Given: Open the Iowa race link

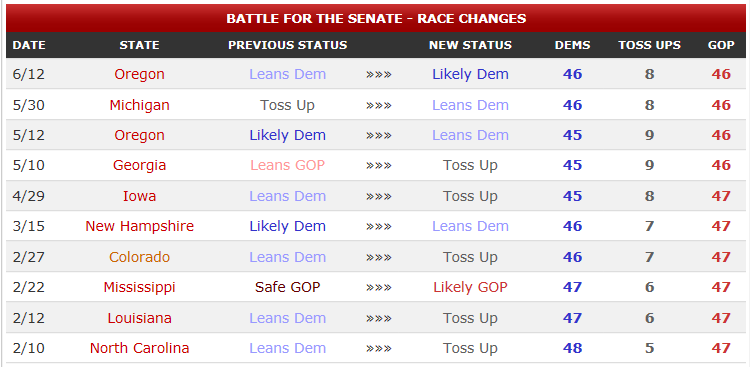Looking at the screenshot, I should tap(139, 196).
